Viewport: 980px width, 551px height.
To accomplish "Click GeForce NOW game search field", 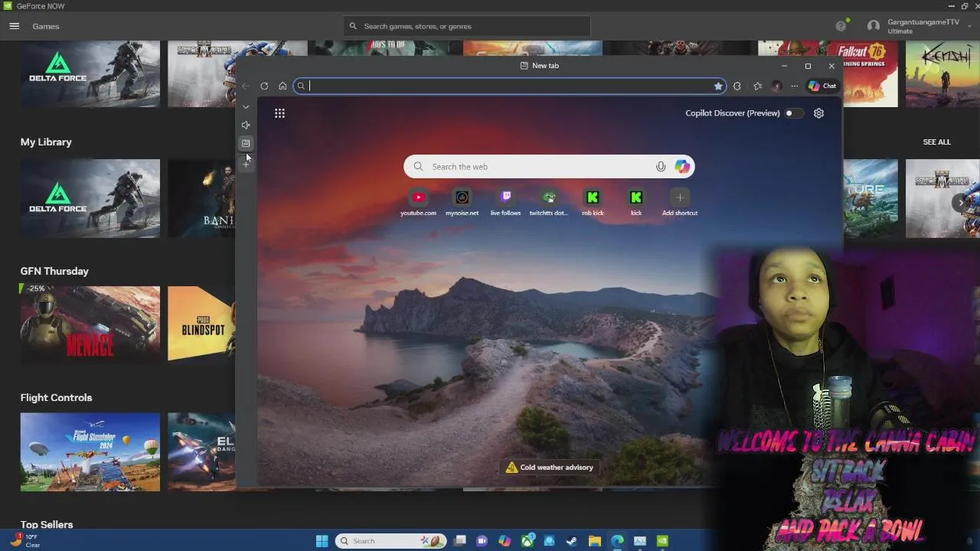I will click(x=467, y=26).
